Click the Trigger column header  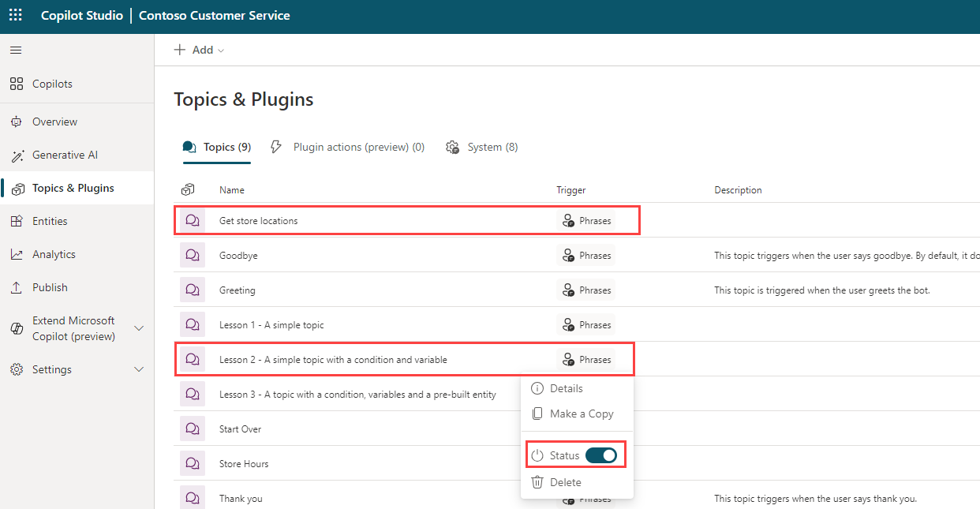[570, 190]
